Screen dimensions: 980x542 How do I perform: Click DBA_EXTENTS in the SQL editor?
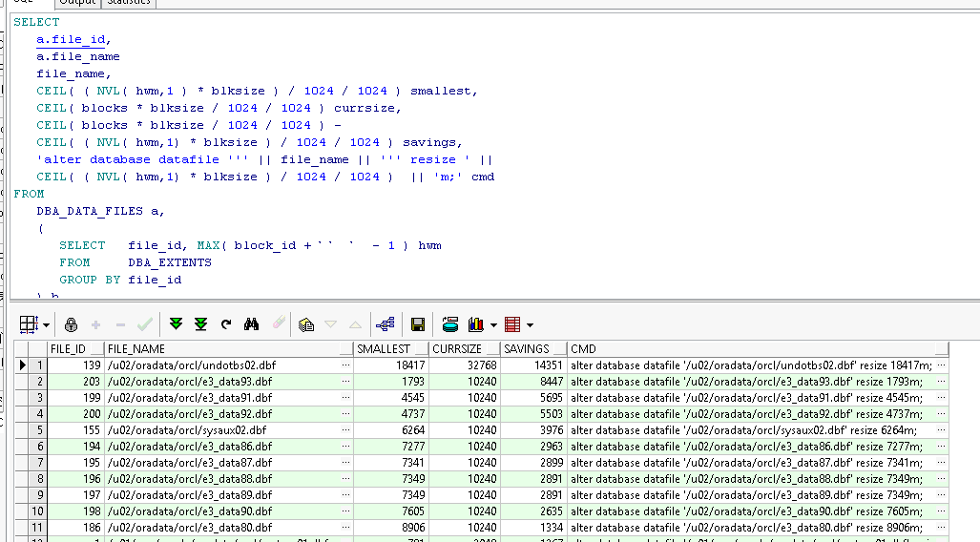click(x=170, y=262)
